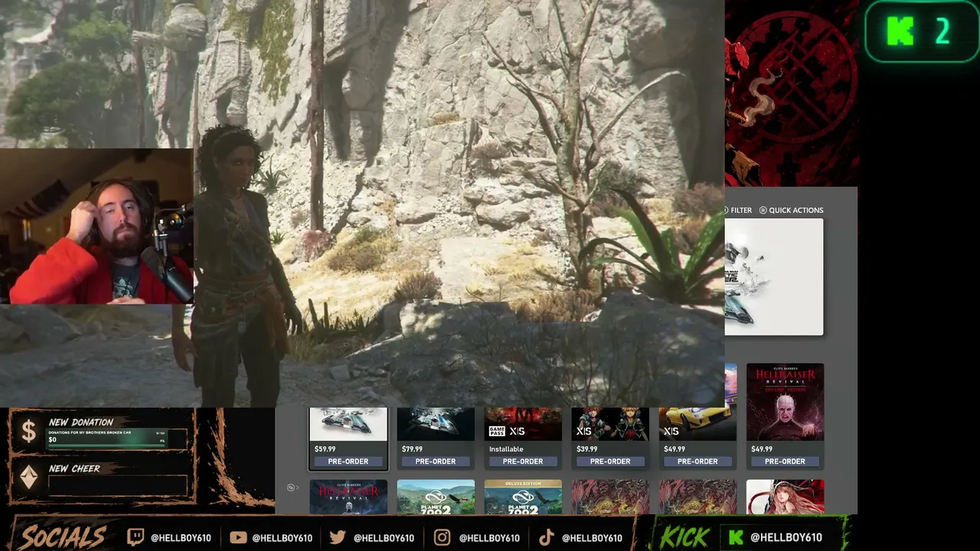The image size is (980, 551).
Task: Click the viewer count number 2
Action: pos(942,31)
